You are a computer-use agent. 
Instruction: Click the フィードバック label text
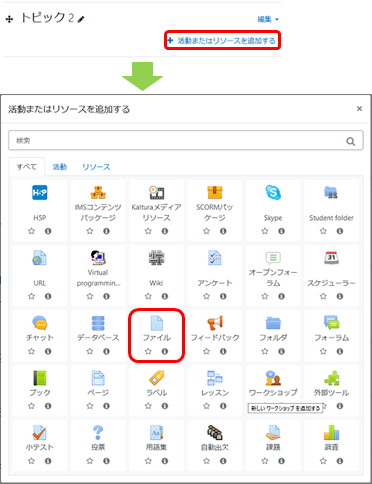[215, 337]
